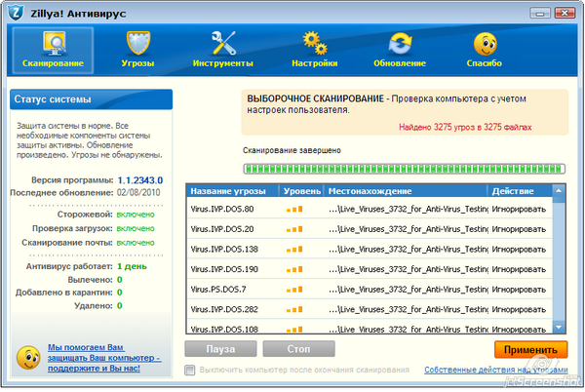Image resolution: width=585 pixels, height=392 pixels.
Task: Click the threat list scrollbar up arrow
Action: point(559,190)
